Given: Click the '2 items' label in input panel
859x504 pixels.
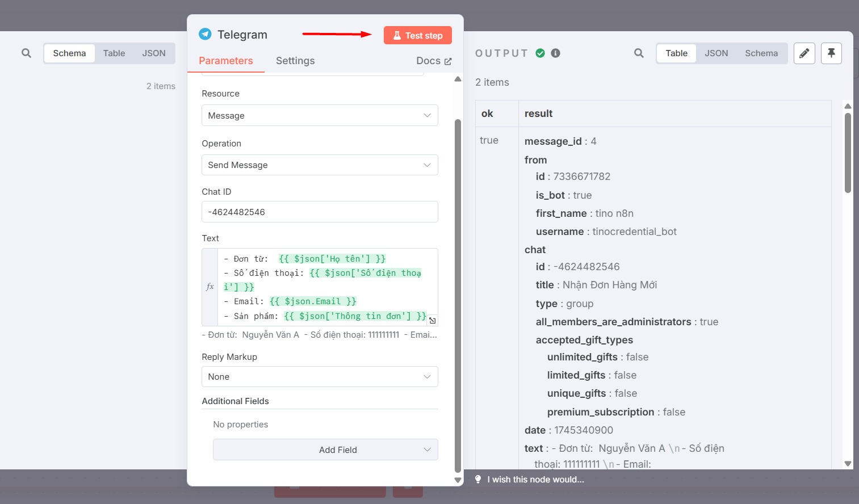Looking at the screenshot, I should pos(161,86).
